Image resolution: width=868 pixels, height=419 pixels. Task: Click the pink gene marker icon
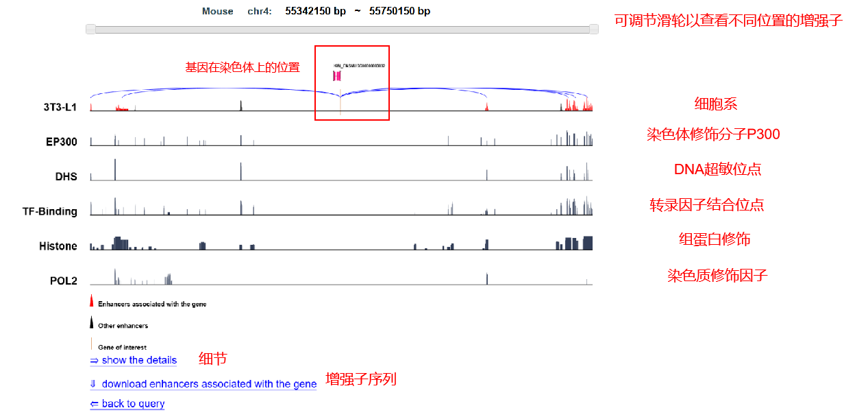[x=336, y=75]
